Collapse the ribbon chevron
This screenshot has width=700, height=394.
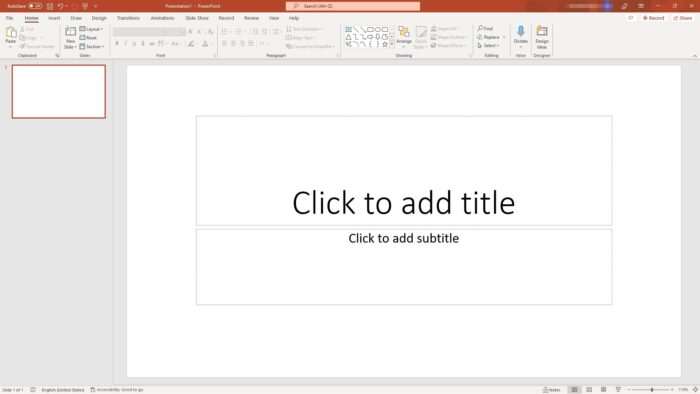tap(694, 56)
